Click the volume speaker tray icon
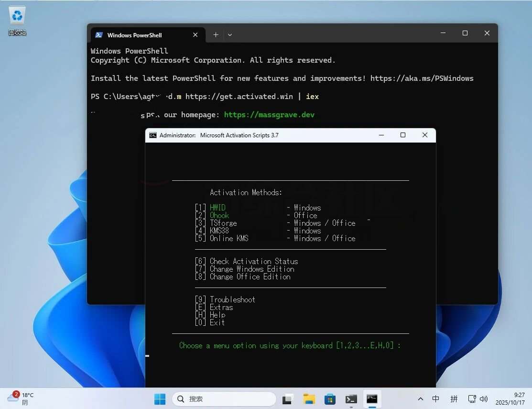The width and height of the screenshot is (532, 409). (x=484, y=399)
